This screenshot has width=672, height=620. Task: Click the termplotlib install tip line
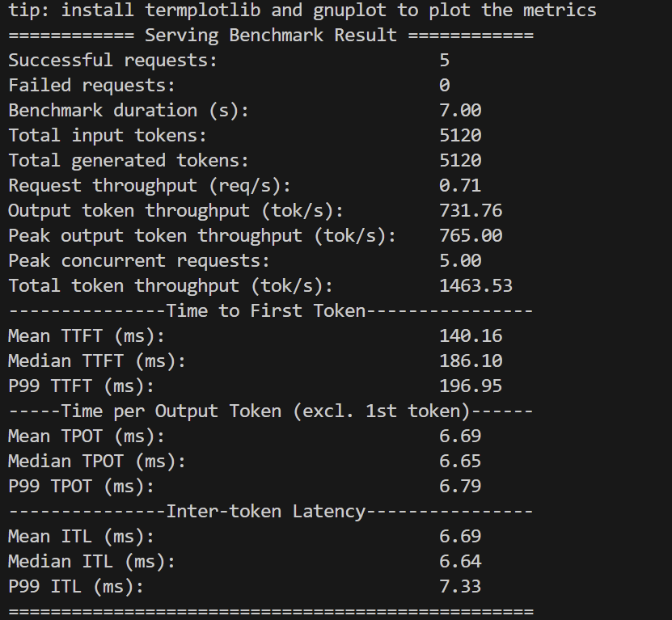tap(302, 11)
